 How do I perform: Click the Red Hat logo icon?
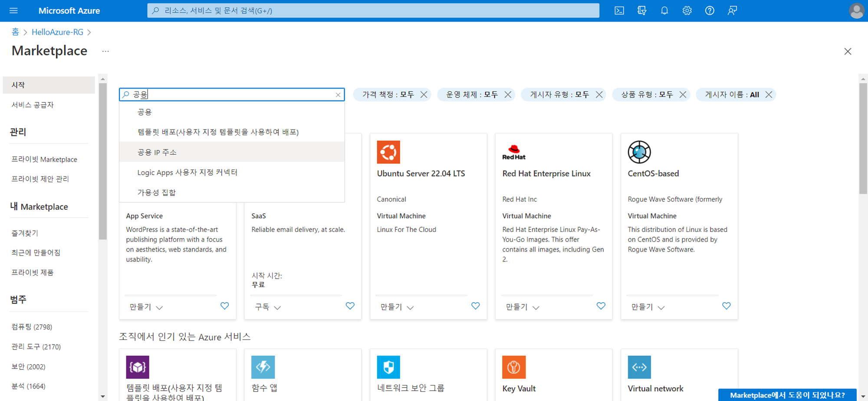[514, 152]
